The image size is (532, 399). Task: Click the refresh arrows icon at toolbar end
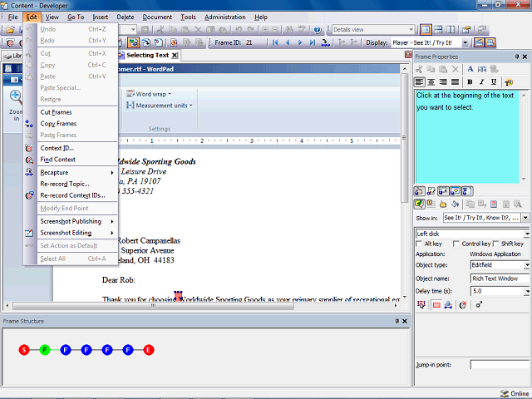[x=482, y=30]
